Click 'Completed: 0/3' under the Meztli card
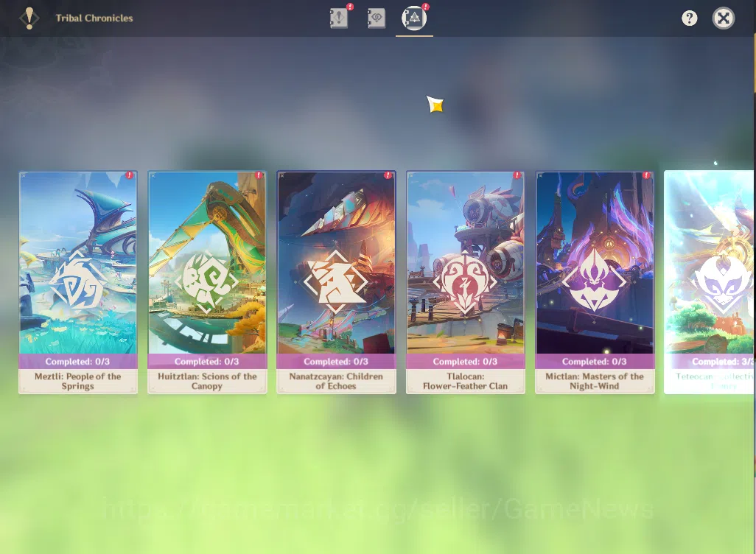 point(77,362)
